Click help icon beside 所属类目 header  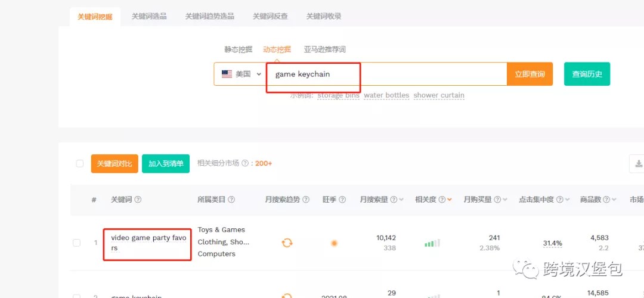tap(231, 200)
